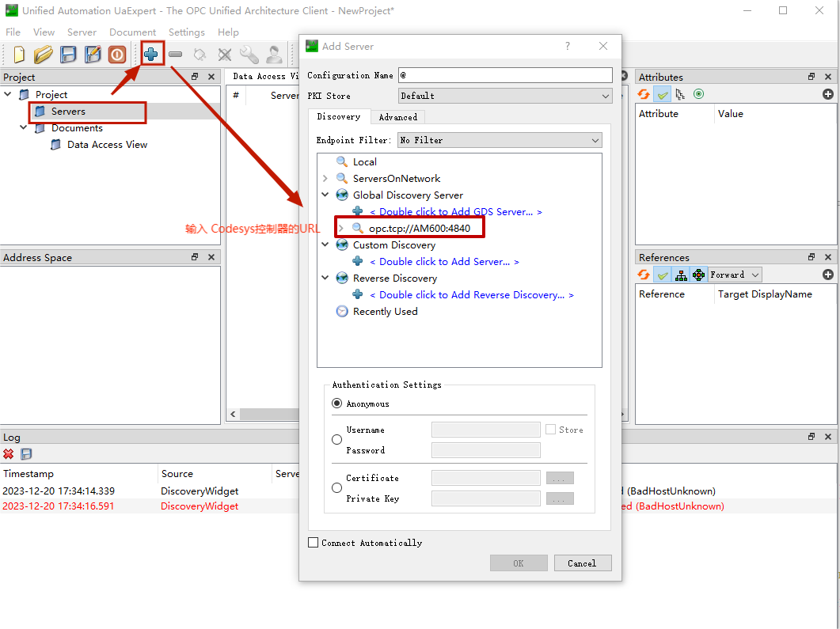
Task: Open the Endpoint Filter dropdown
Action: pos(500,140)
